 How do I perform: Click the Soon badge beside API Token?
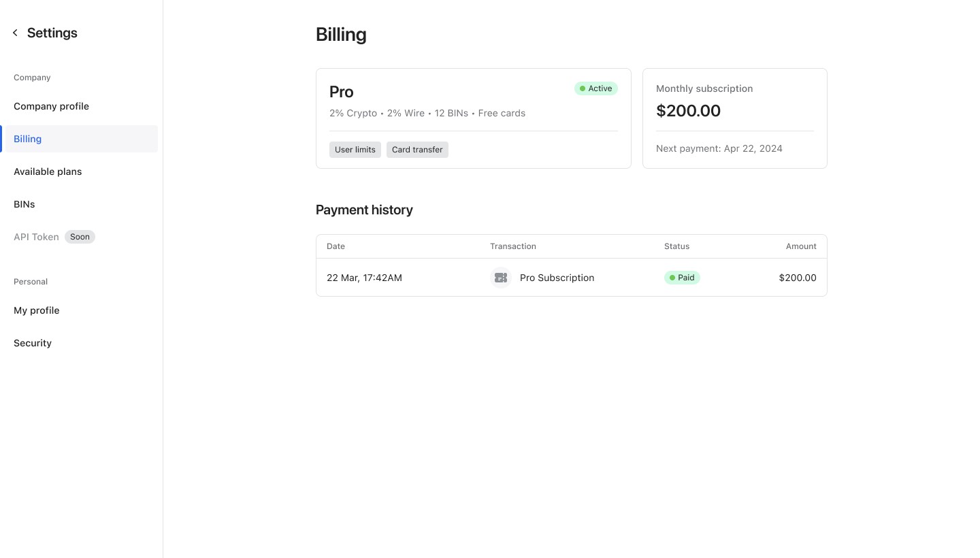click(x=80, y=237)
